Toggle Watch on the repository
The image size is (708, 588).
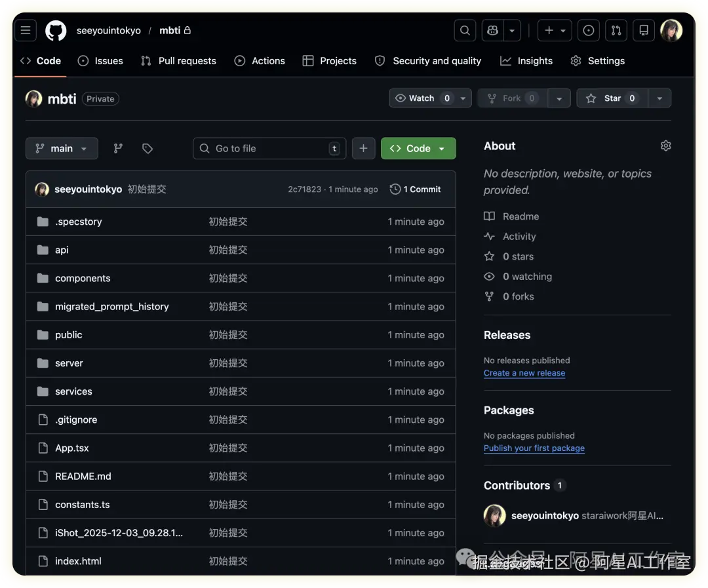[422, 98]
